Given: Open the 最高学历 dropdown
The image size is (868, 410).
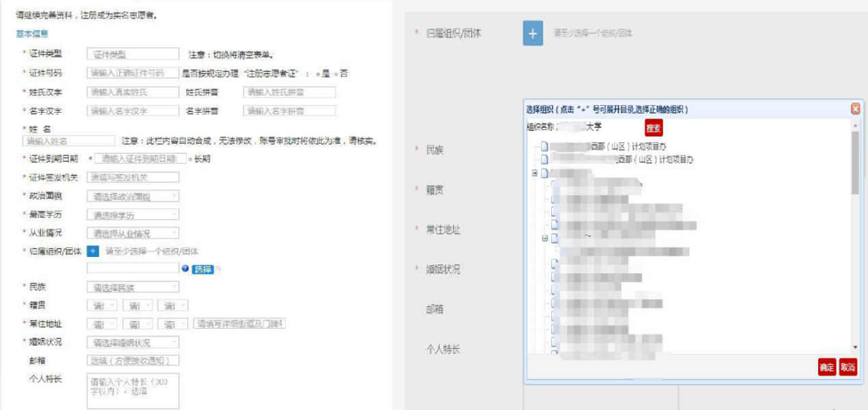Looking at the screenshot, I should (133, 215).
